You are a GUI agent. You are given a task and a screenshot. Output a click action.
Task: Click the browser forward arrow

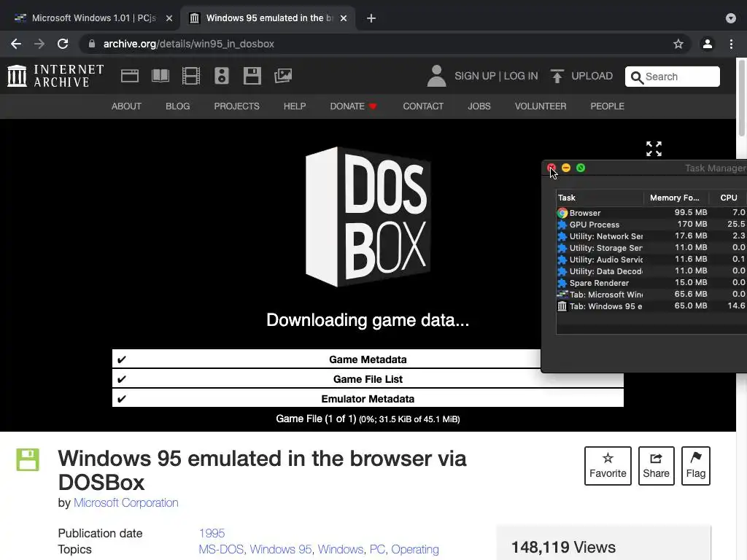[39, 44]
